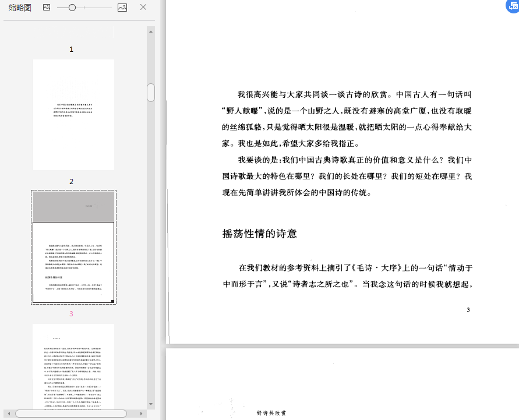Image resolution: width=519 pixels, height=420 pixels.
Task: Click the large thumbnail size icon
Action: coord(122,7)
